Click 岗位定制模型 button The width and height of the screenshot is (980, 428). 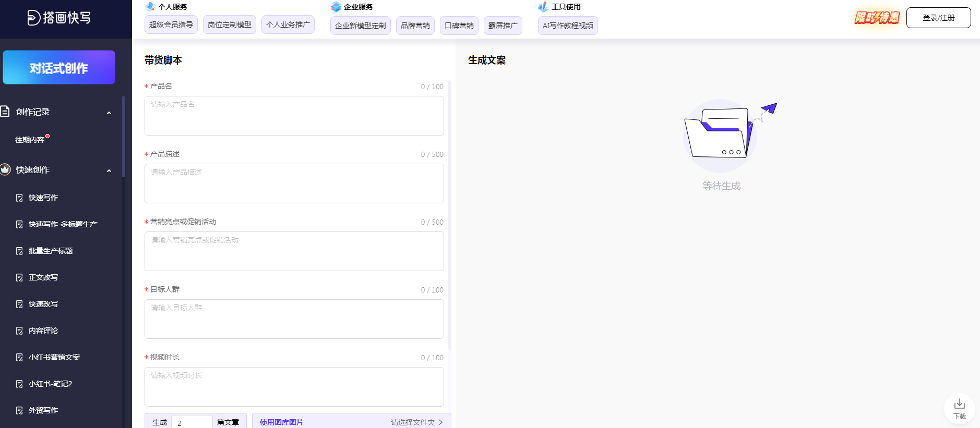(230, 25)
